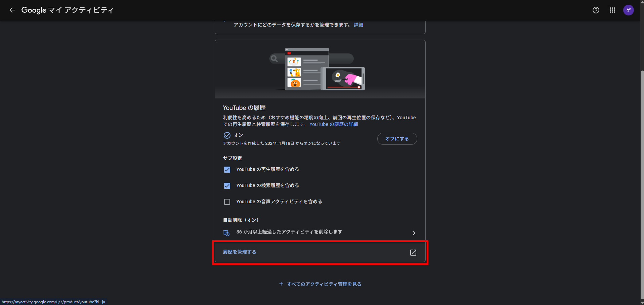The image size is (644, 305).
Task: Open the help question mark icon
Action: (x=596, y=10)
